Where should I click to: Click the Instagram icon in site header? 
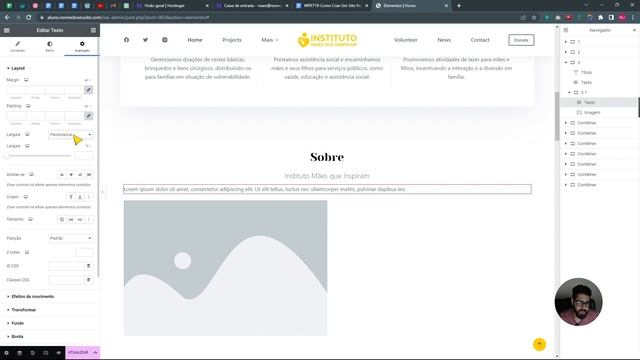coord(164,40)
